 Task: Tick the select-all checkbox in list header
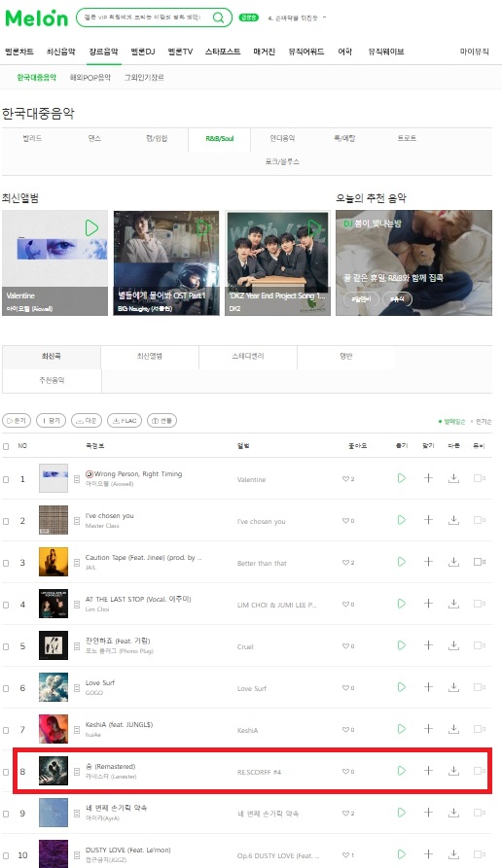tap(6, 446)
